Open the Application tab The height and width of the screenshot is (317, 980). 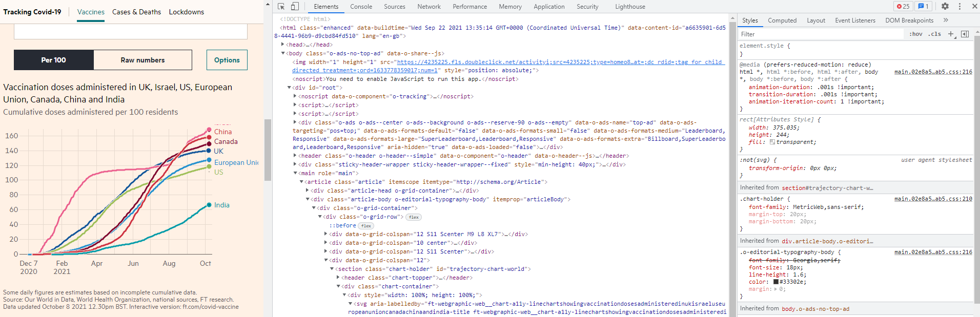point(549,7)
